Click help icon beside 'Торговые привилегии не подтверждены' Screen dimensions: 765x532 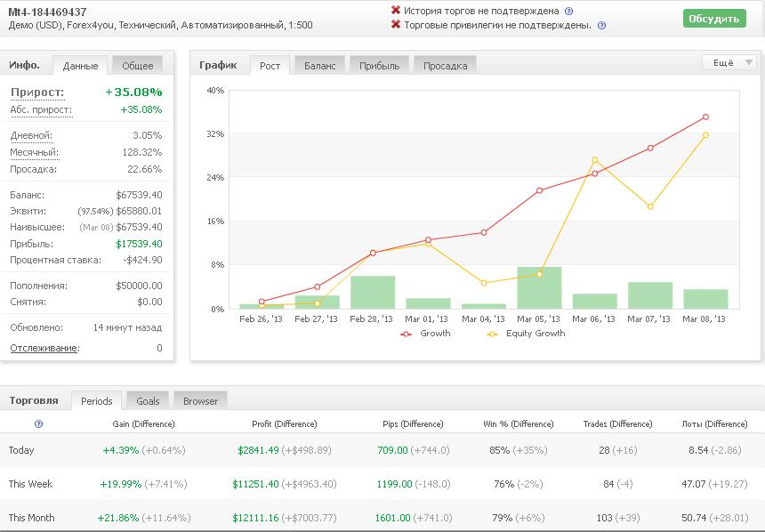click(601, 26)
